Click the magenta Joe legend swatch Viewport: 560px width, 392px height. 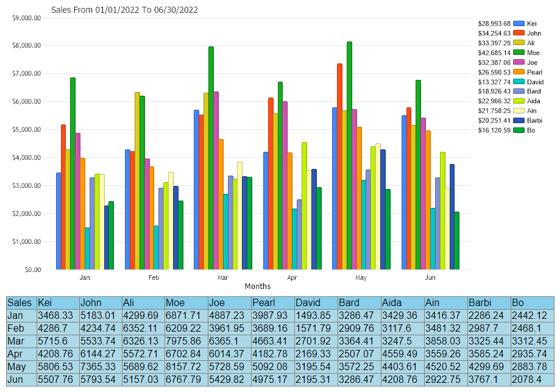pyautogui.click(x=519, y=62)
